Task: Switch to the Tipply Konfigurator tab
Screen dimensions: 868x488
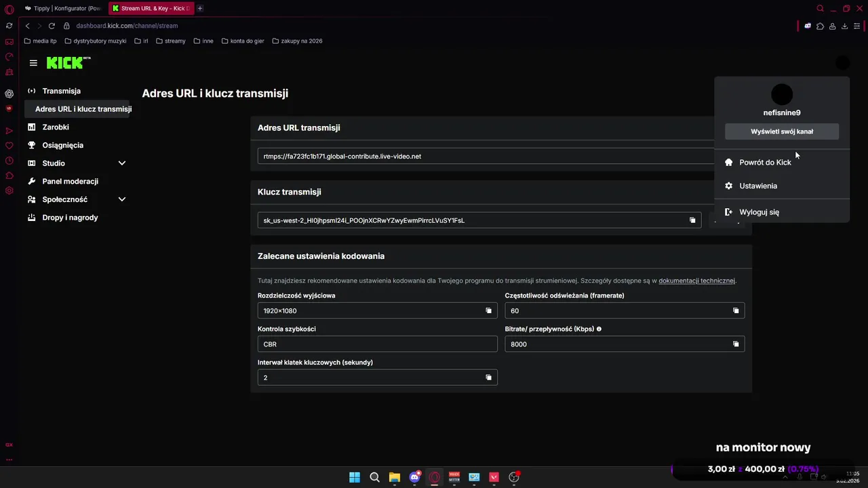Action: (x=62, y=8)
